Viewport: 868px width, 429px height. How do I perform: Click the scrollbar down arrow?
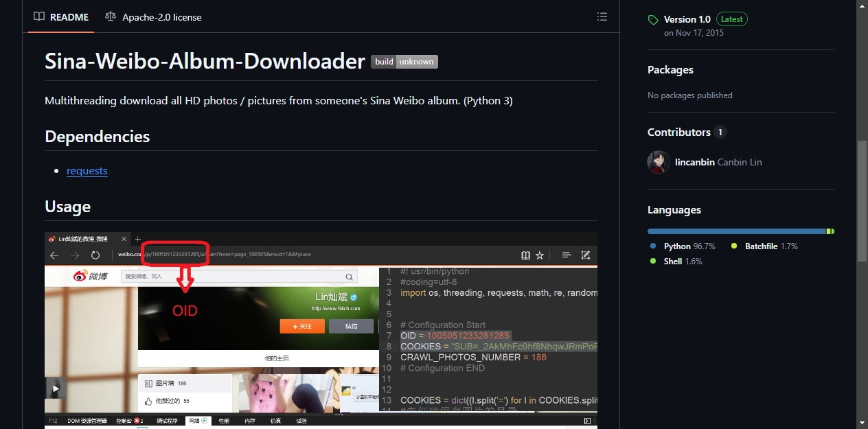[x=862, y=422]
